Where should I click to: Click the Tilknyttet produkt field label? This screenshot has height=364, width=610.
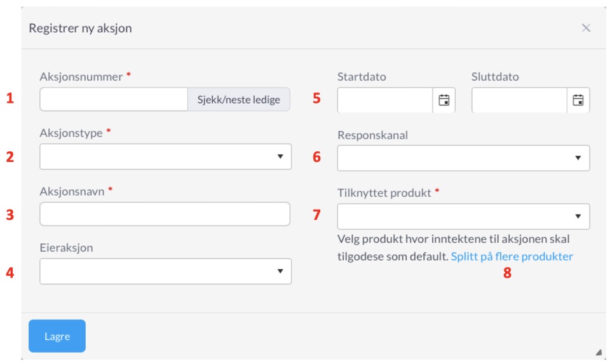(384, 193)
